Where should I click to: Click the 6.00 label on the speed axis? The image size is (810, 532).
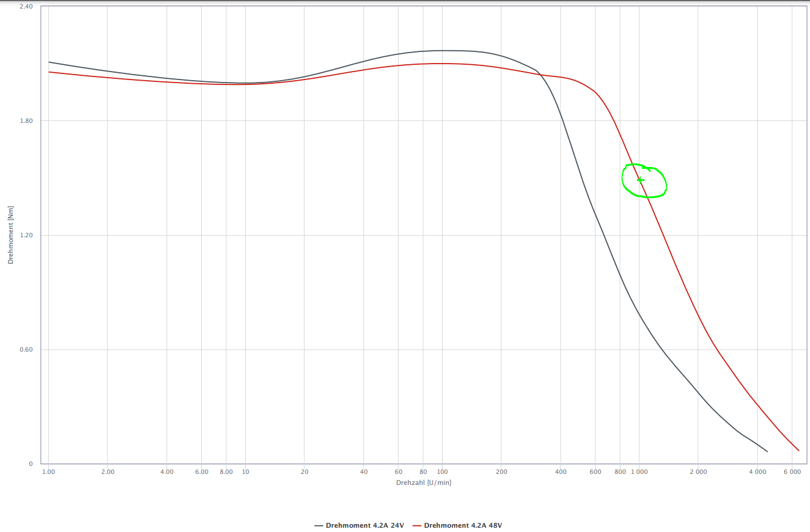pyautogui.click(x=202, y=472)
